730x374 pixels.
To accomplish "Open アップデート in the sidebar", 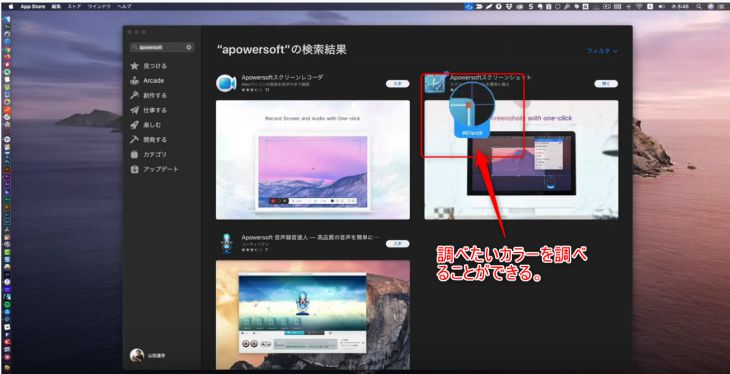I will 155,169.
